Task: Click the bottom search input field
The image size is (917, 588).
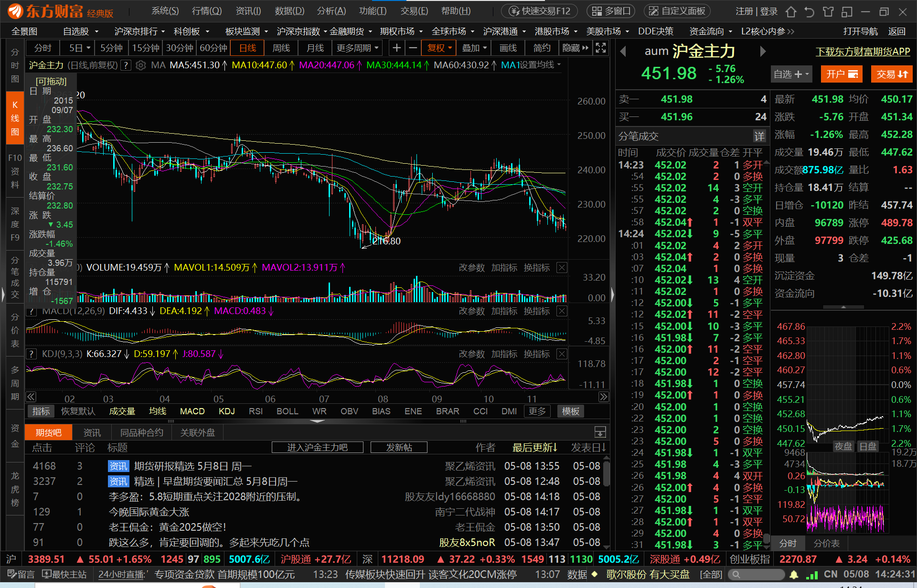Action: point(759,574)
